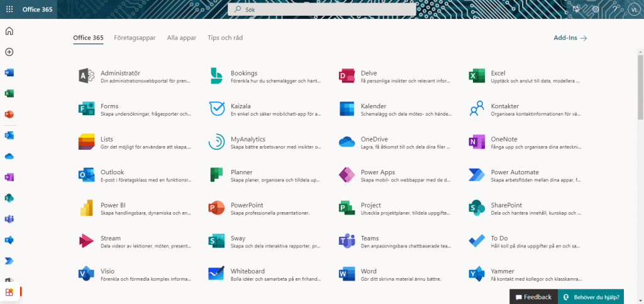Launch PowerPoint from the apps grid
The width and height of the screenshot is (644, 304).
coord(216,208)
